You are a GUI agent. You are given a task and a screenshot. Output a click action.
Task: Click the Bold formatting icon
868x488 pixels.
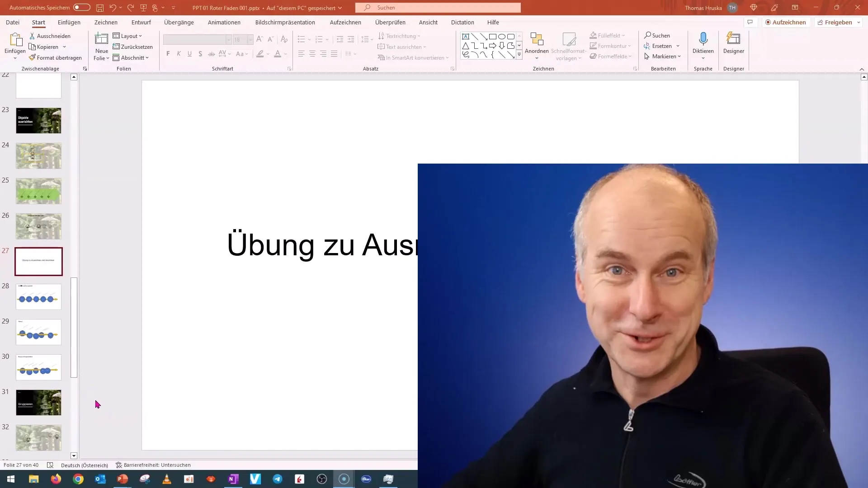coord(168,54)
